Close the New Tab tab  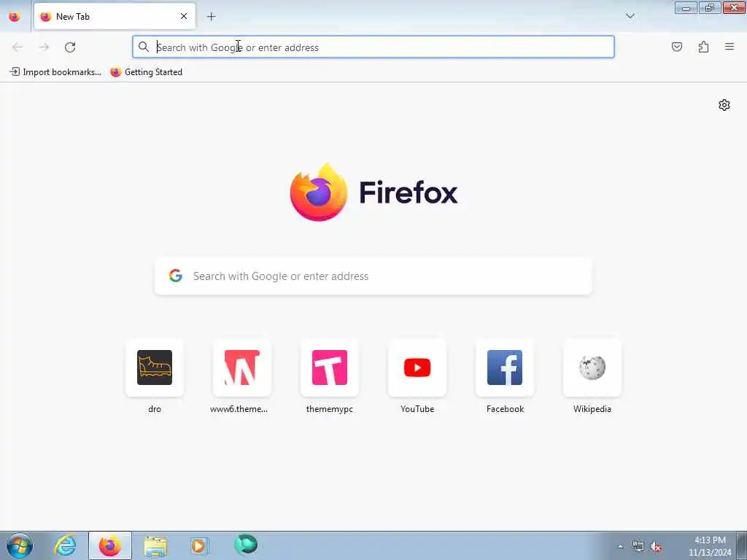(183, 16)
